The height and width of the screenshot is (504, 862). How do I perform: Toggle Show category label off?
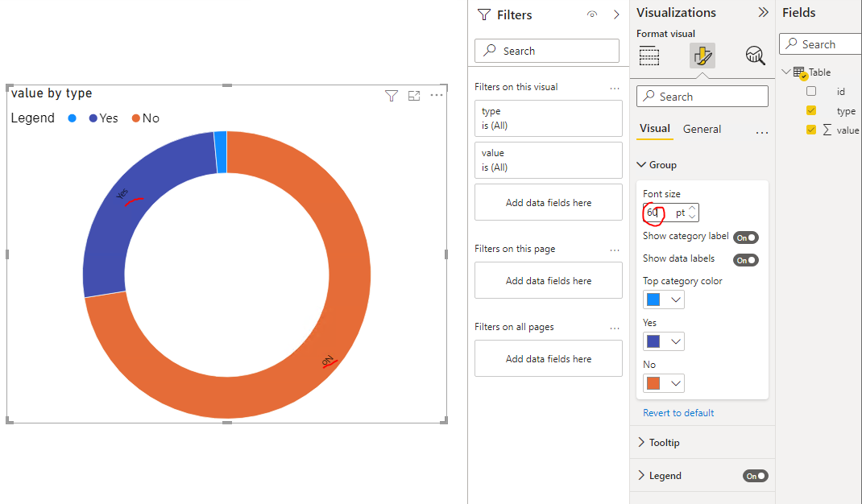(746, 238)
